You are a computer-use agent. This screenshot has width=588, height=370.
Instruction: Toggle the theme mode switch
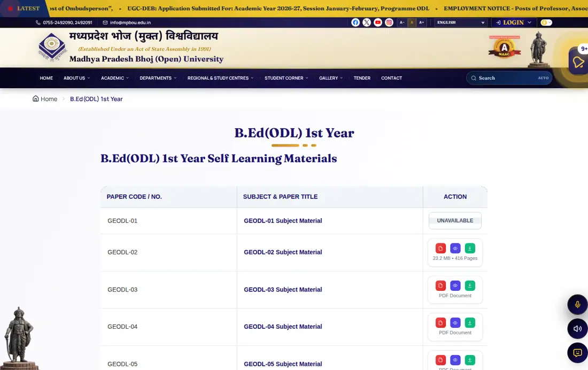(546, 22)
